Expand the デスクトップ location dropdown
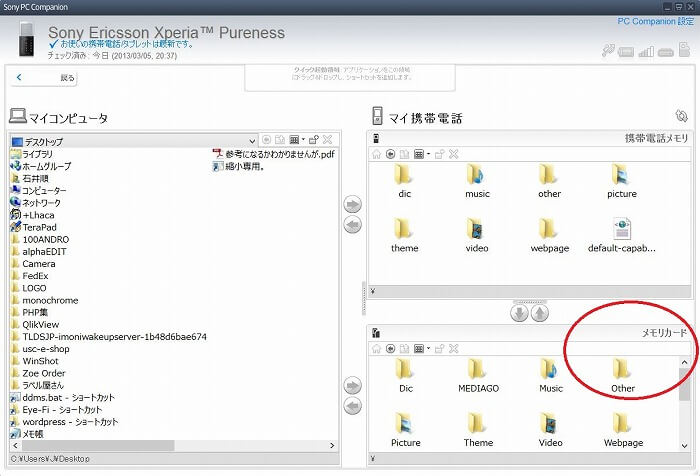 [x=251, y=141]
